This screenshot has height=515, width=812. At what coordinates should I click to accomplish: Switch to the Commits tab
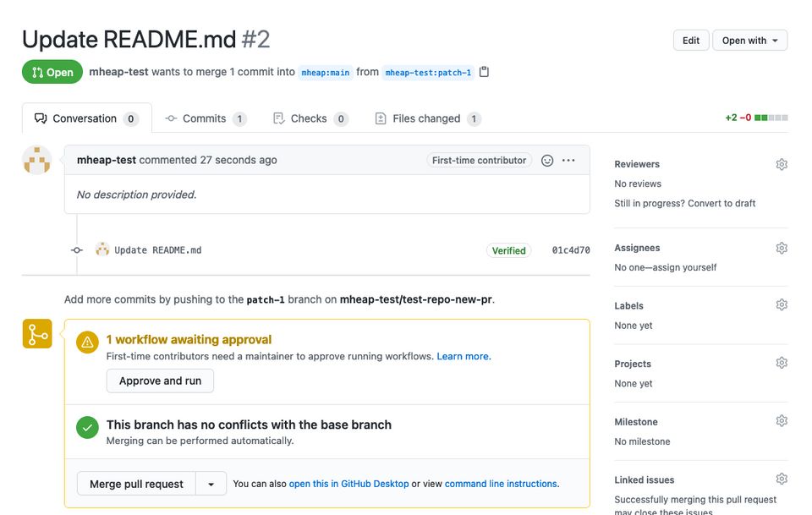point(205,118)
